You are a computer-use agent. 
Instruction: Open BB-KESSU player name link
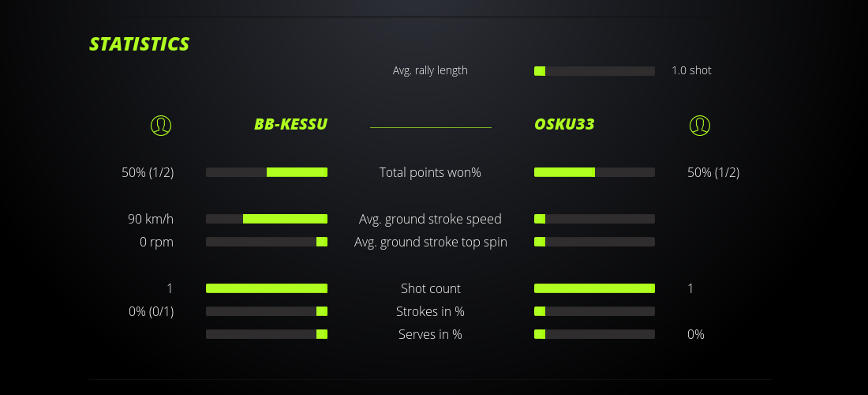[x=290, y=124]
